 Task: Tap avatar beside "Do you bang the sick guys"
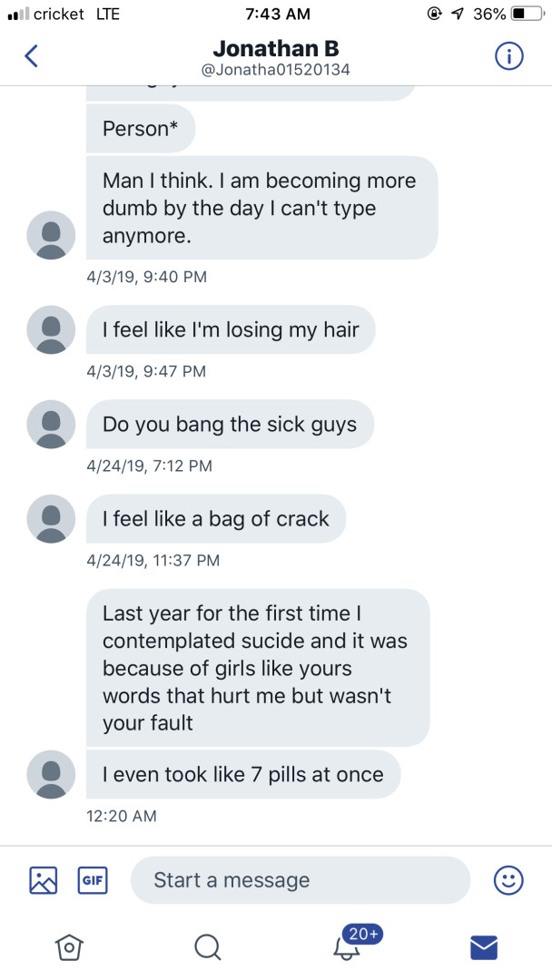click(52, 424)
